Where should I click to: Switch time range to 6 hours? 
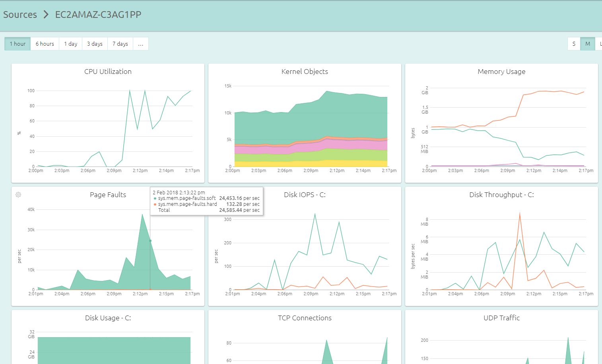click(x=45, y=44)
